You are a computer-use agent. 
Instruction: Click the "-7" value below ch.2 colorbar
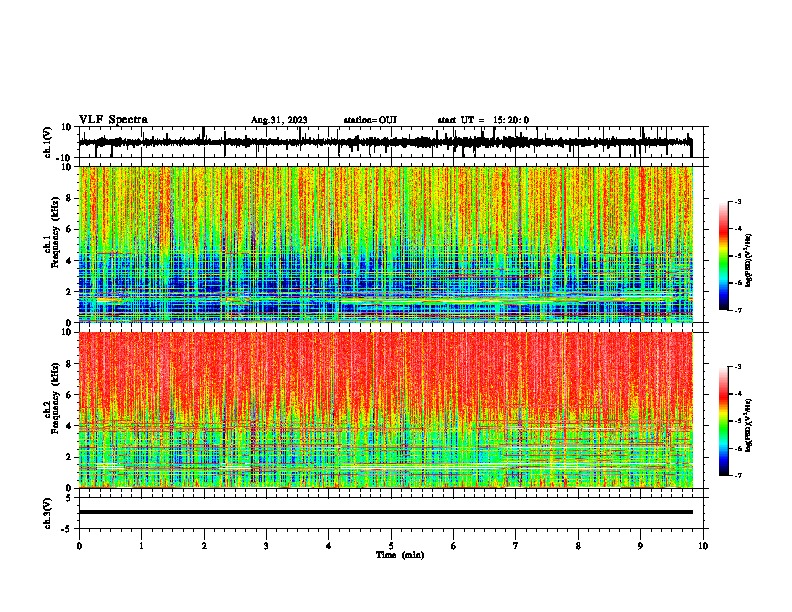point(737,475)
